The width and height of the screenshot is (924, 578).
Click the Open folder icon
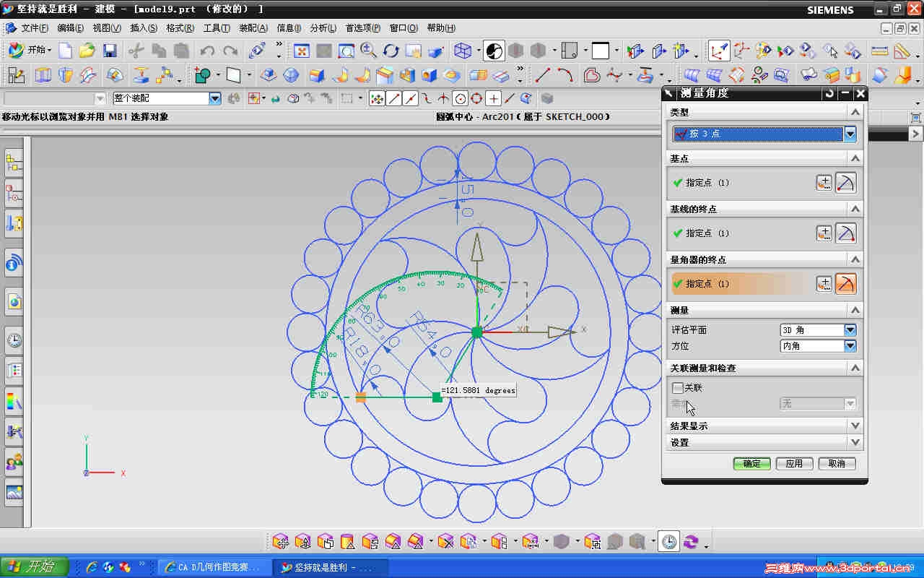87,51
